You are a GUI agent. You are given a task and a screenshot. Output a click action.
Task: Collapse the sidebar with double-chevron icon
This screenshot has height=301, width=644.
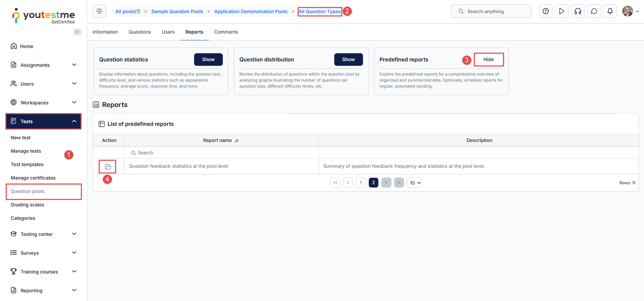pos(77,32)
